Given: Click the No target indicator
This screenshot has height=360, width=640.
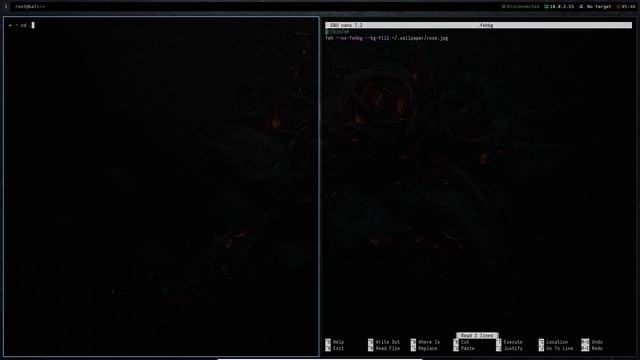Looking at the screenshot, I should coord(595,7).
